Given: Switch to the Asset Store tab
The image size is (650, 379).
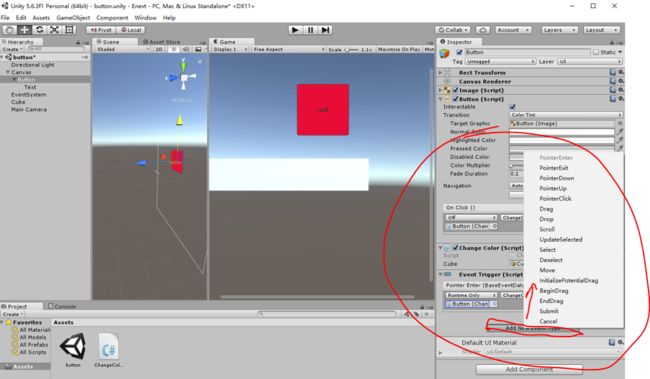Looking at the screenshot, I should pos(162,42).
